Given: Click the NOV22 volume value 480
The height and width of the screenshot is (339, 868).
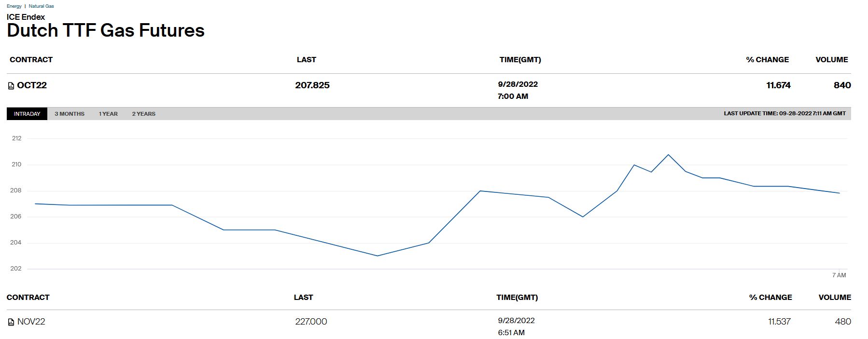Looking at the screenshot, I should [843, 322].
